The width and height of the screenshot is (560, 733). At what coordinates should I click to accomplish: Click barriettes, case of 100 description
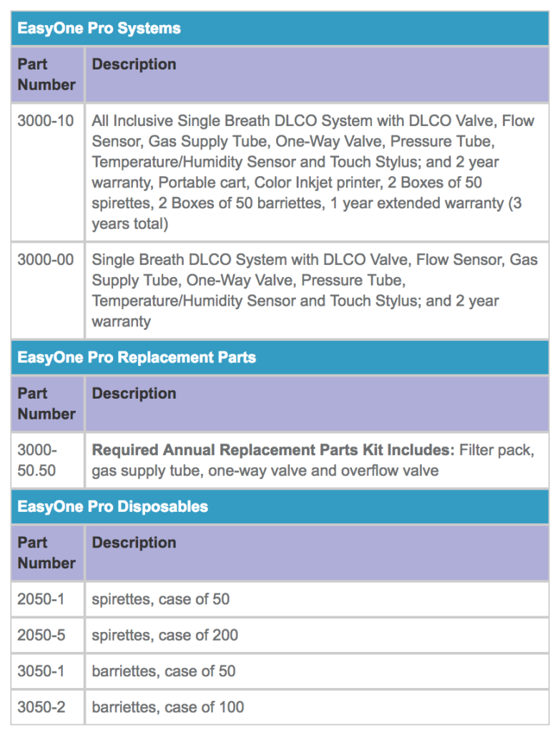click(168, 707)
